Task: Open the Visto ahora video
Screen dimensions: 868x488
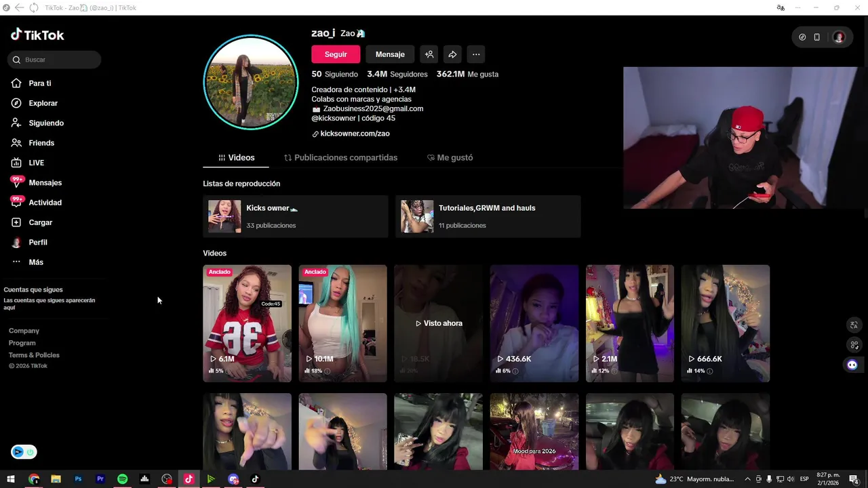Action: (x=438, y=323)
